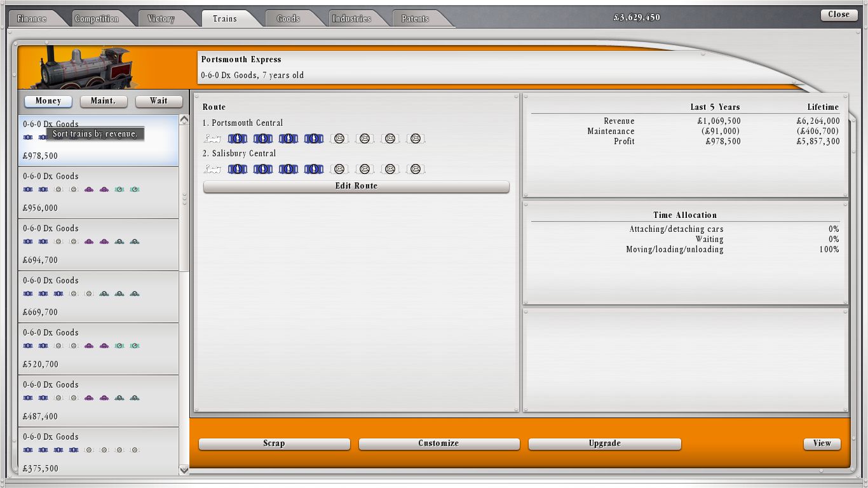
Task: Sort trains by Wait
Action: pyautogui.click(x=159, y=101)
